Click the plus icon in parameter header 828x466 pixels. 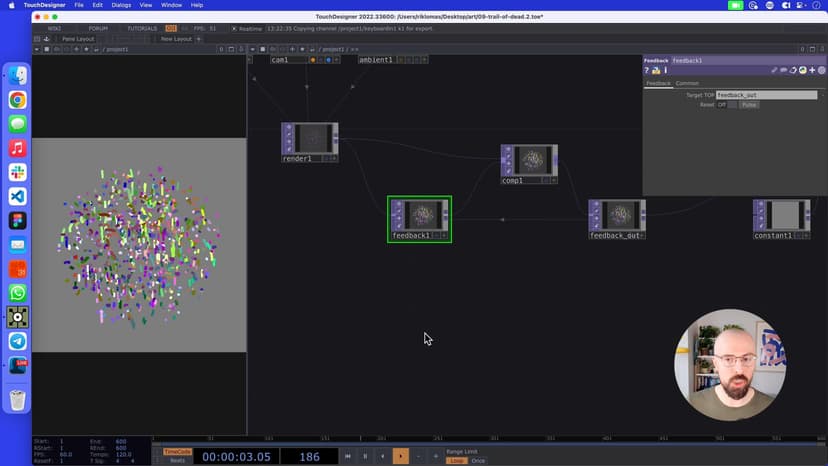point(812,70)
